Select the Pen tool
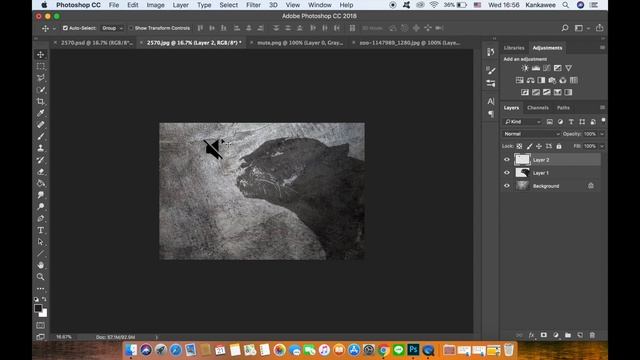Screen dimensions: 640x360 click(x=40, y=219)
